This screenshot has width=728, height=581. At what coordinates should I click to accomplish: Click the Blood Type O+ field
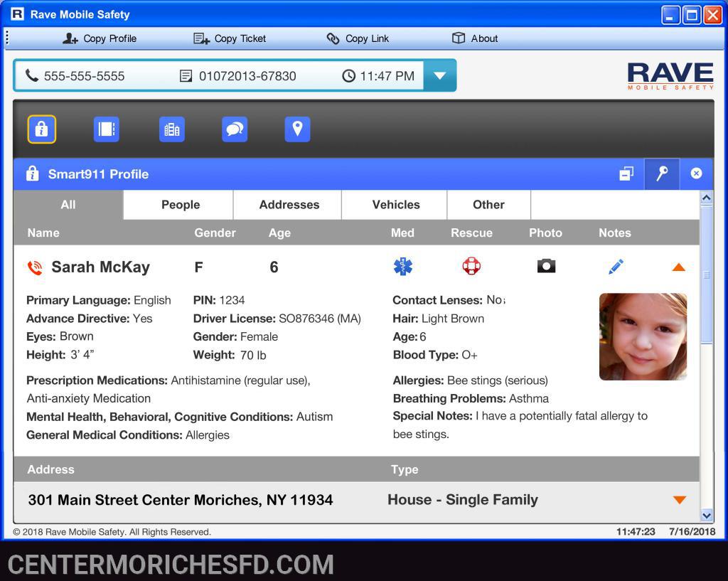tap(435, 355)
